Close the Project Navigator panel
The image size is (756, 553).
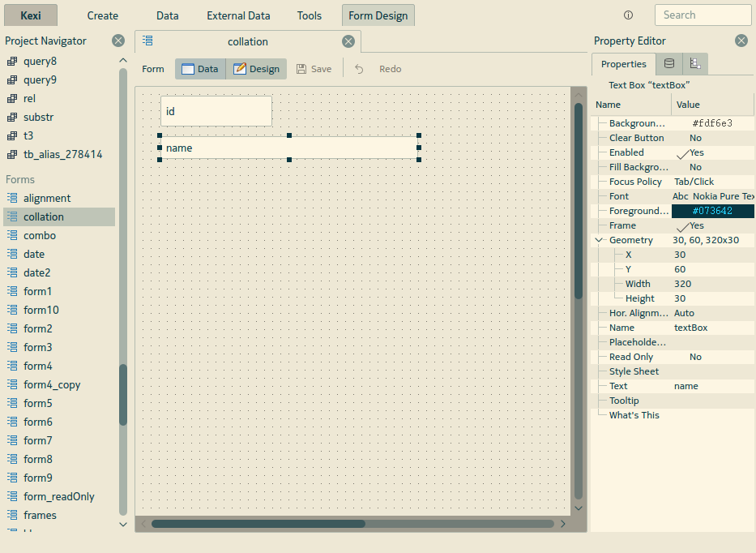(x=118, y=41)
